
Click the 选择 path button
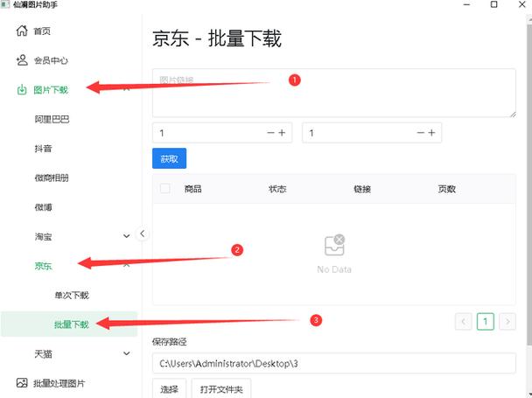click(x=169, y=389)
